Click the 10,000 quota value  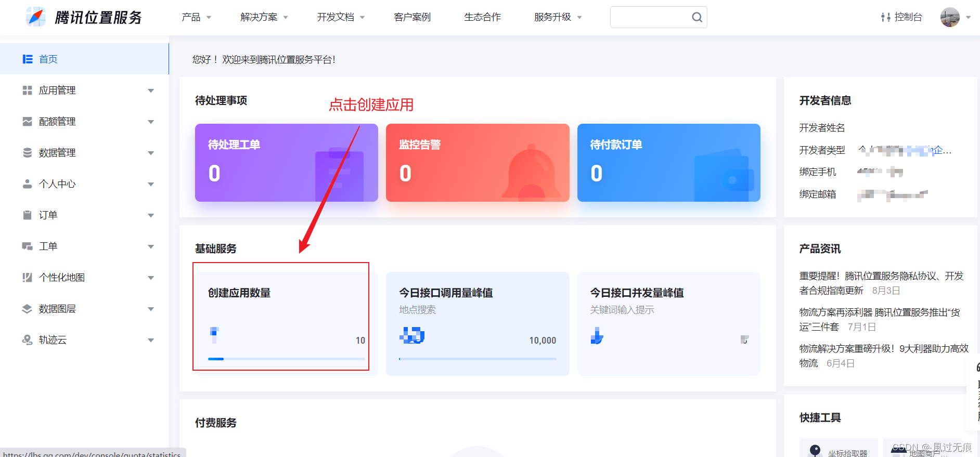coord(543,341)
